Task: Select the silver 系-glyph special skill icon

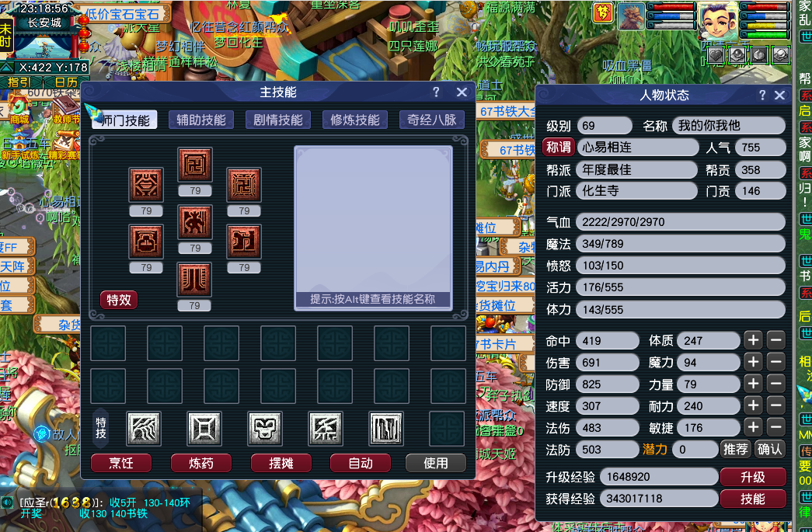Action: pos(326,429)
